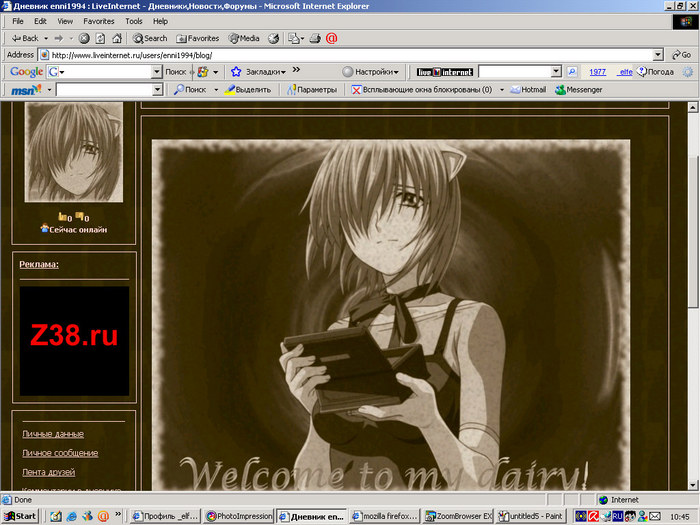The height and width of the screenshot is (525, 700).
Task: Go back using the Back arrow button
Action: click(x=25, y=38)
